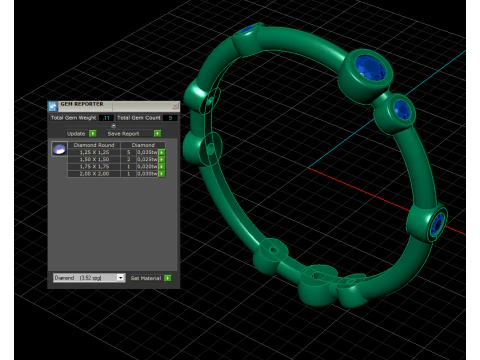Screen dimensions: 480x360
Task: Click the Set Material label
Action: pyautogui.click(x=146, y=278)
